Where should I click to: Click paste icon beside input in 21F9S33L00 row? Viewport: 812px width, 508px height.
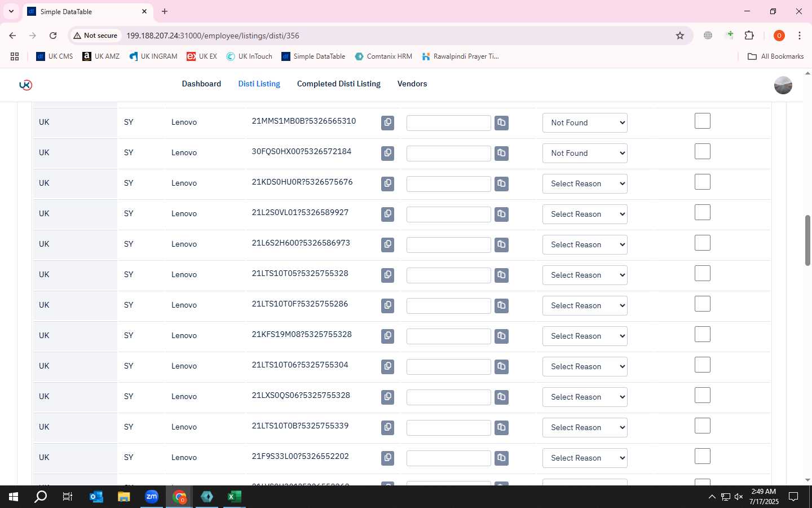pyautogui.click(x=501, y=458)
